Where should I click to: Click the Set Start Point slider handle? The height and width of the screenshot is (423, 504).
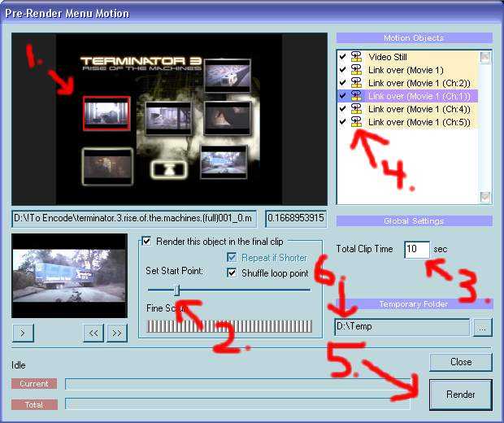point(176,290)
